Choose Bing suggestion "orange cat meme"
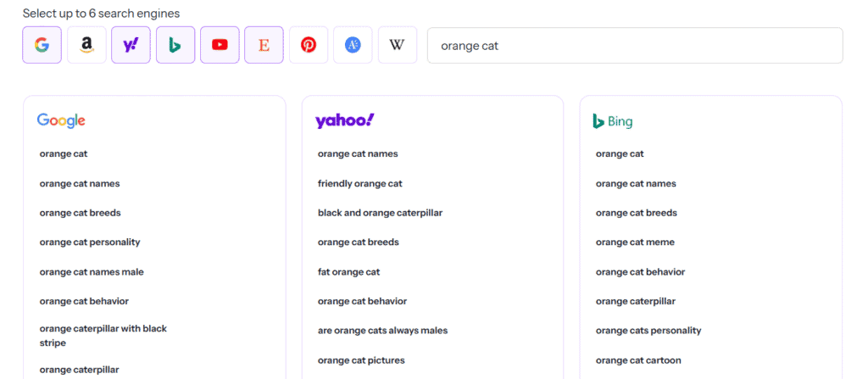This screenshot has height=379, width=868. pyautogui.click(x=635, y=242)
